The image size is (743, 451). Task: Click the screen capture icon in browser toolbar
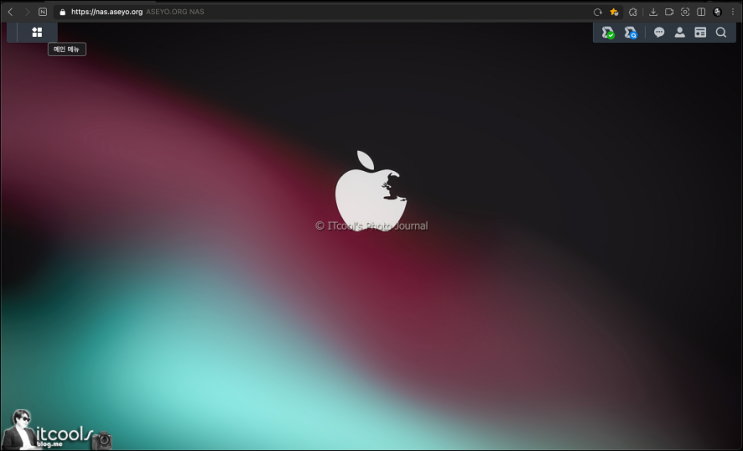tap(685, 12)
